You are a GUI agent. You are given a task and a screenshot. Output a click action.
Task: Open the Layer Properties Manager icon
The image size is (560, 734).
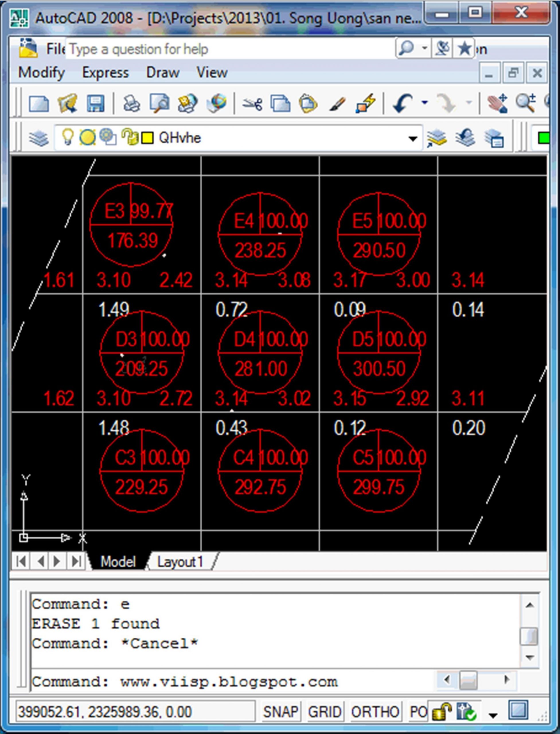(x=39, y=138)
